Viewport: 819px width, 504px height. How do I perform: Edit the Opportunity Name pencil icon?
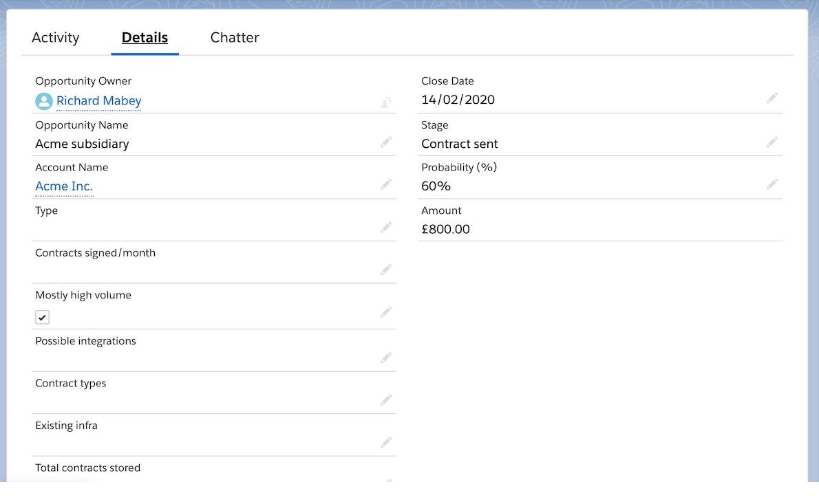(386, 142)
